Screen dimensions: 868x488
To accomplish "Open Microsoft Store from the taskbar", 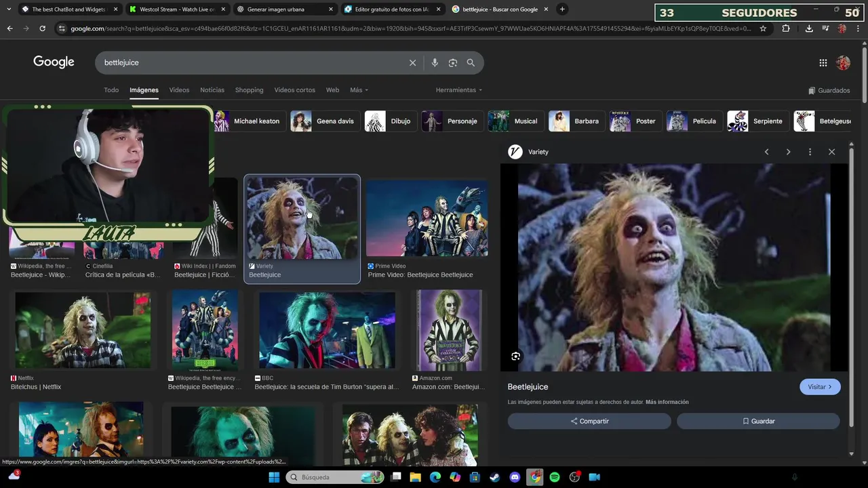I will [x=475, y=477].
